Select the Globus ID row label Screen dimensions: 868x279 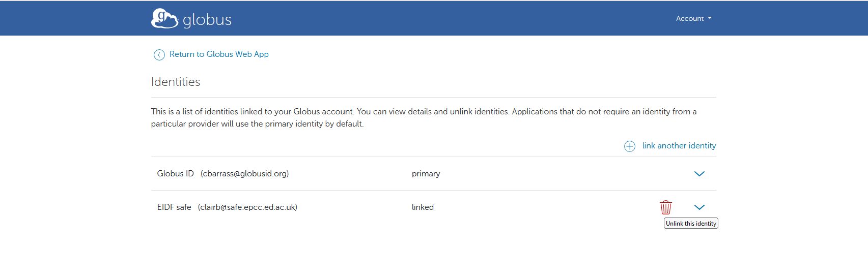pos(175,174)
